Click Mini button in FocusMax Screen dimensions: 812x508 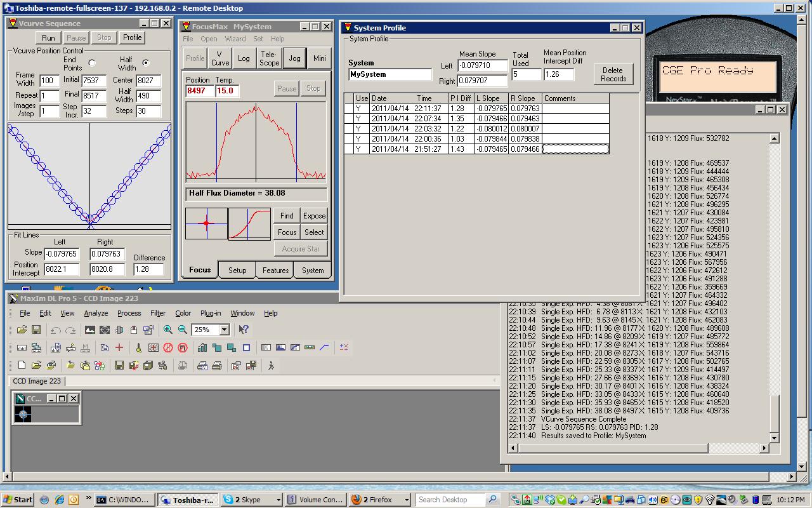point(320,58)
